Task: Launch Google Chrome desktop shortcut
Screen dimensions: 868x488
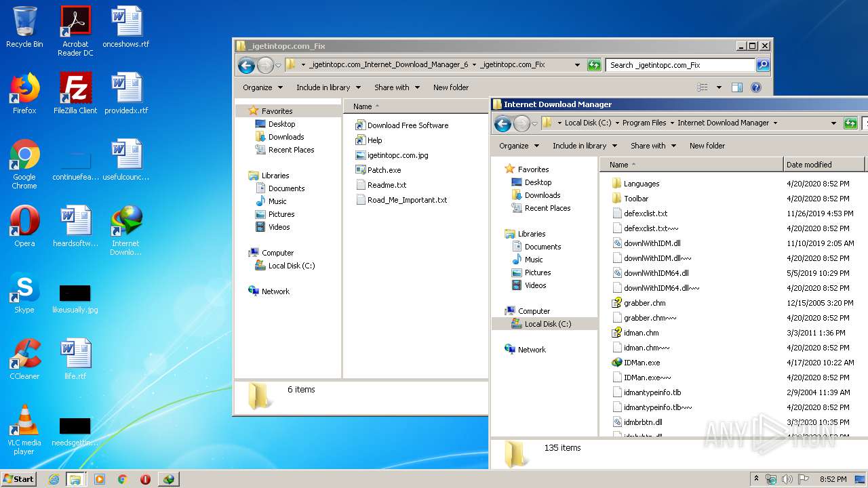Action: pos(24,164)
